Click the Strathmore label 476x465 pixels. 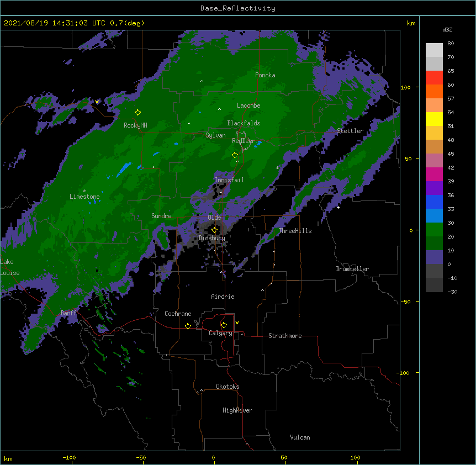pyautogui.click(x=285, y=336)
